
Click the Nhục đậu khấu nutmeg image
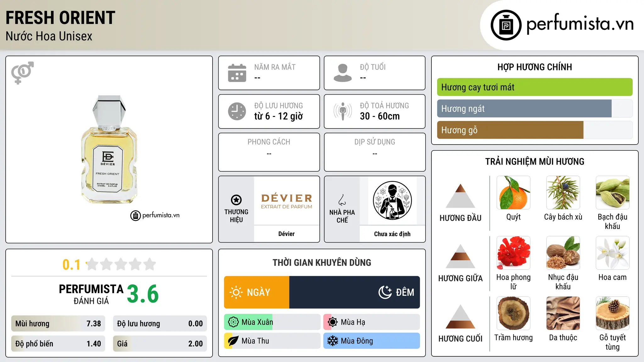(x=563, y=253)
